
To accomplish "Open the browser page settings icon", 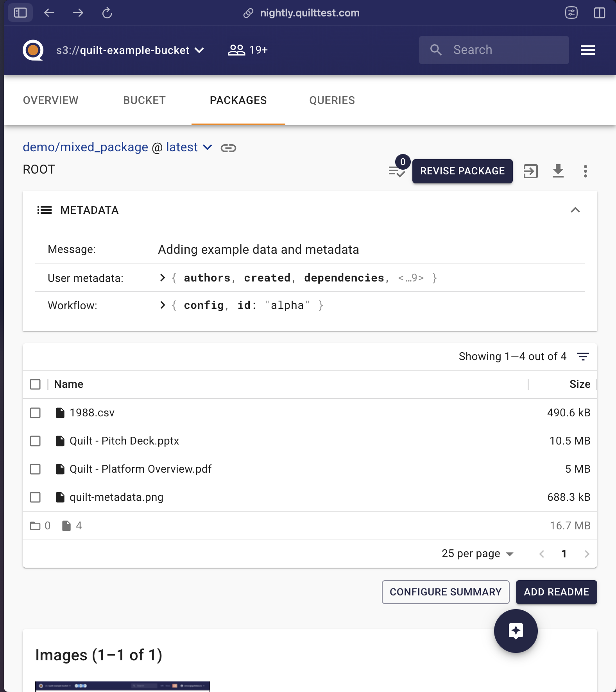I will pos(571,13).
